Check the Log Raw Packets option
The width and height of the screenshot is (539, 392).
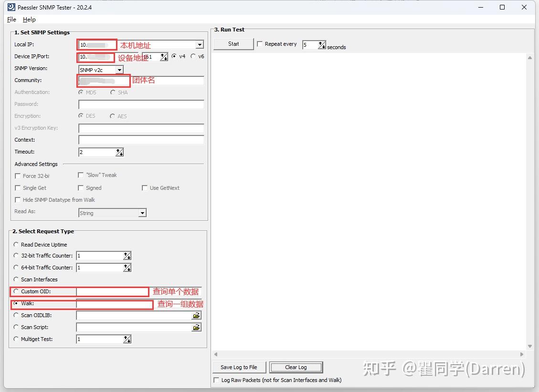(216, 380)
